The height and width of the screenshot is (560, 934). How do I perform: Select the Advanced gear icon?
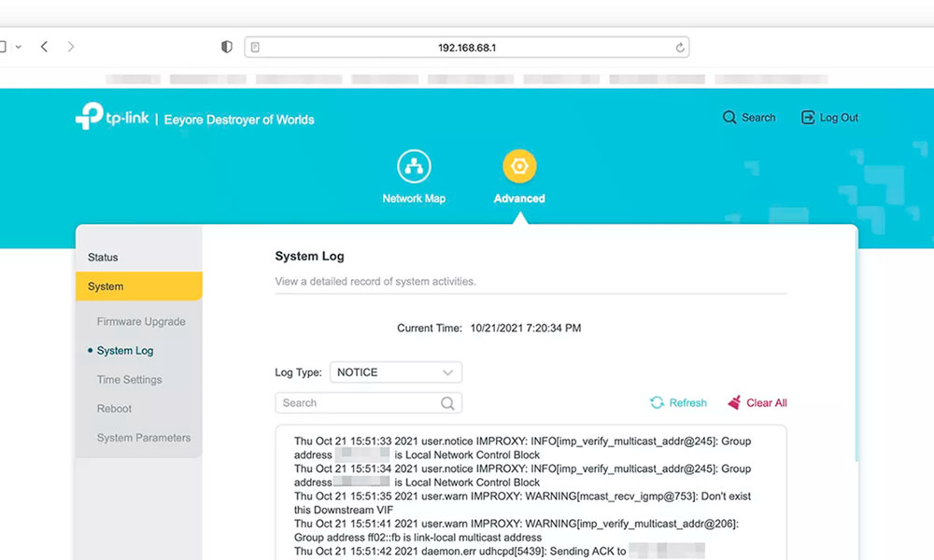coord(519,167)
